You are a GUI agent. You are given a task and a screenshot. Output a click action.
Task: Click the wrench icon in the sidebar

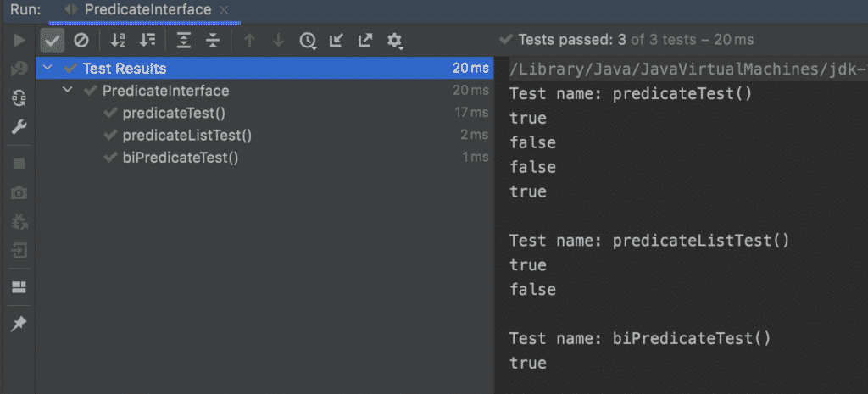point(18,127)
